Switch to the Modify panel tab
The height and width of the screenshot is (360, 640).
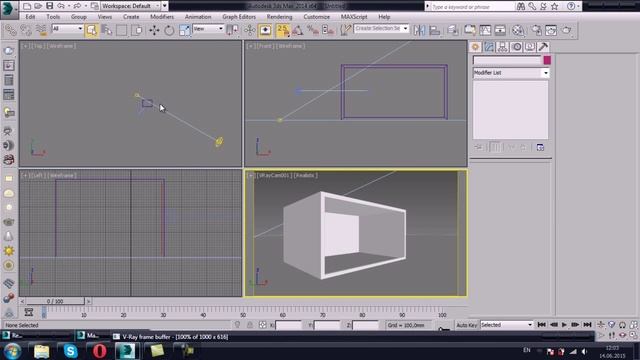[x=489, y=47]
